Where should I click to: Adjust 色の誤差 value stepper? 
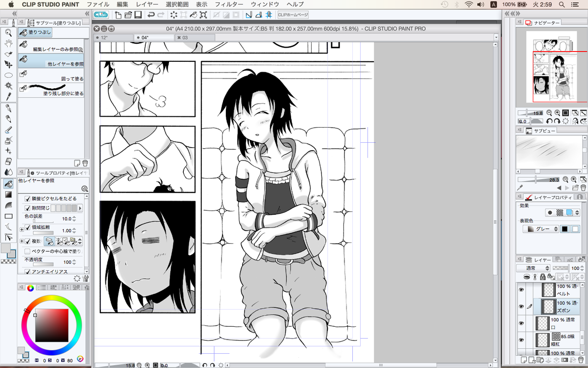point(74,218)
